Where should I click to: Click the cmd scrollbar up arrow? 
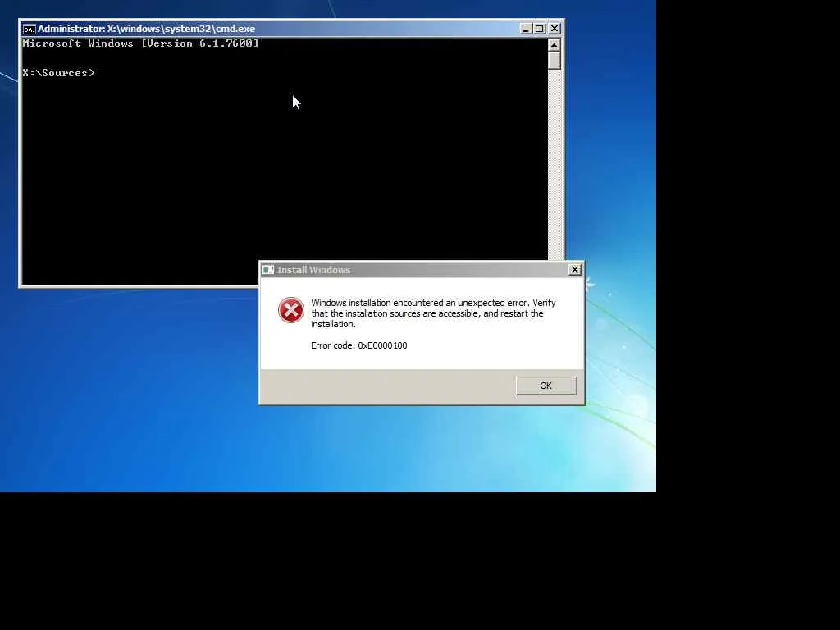pyautogui.click(x=555, y=44)
